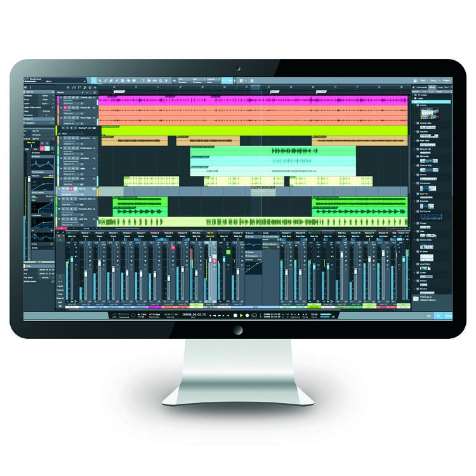The height and width of the screenshot is (476, 476).
Task: Toggle the red Mute button on Room Left track
Action: pyautogui.click(x=65, y=109)
